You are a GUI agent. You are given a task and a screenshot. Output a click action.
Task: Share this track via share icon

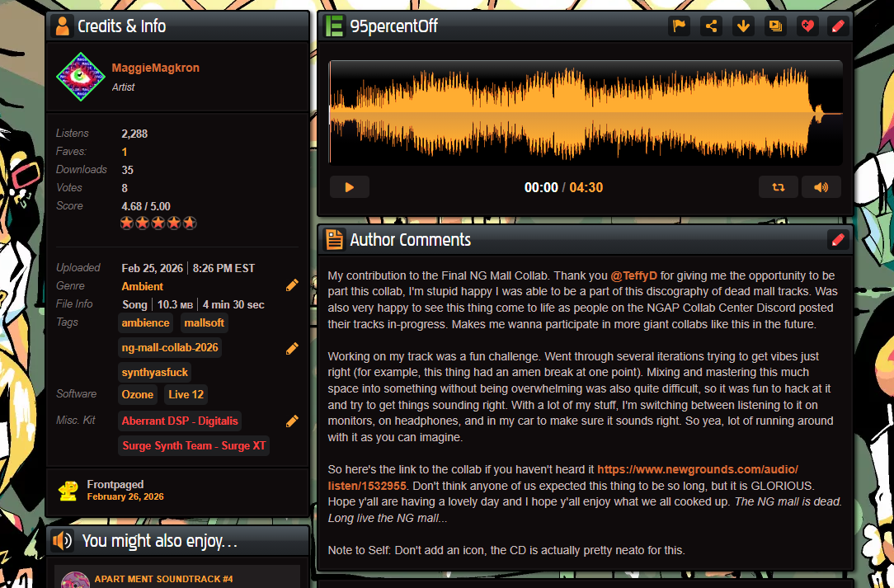point(711,26)
